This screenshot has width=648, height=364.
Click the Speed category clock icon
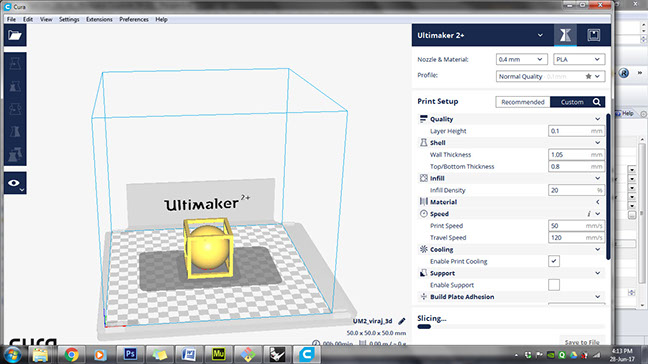pos(423,214)
